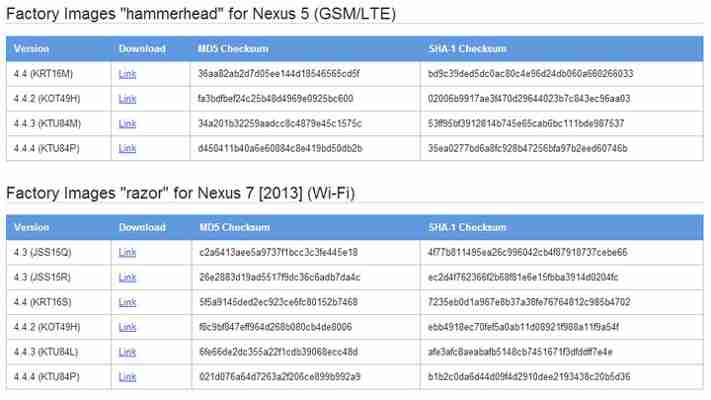Click the Factory Images "razor" Nexus 7 heading
The image size is (711, 400).
click(x=180, y=193)
